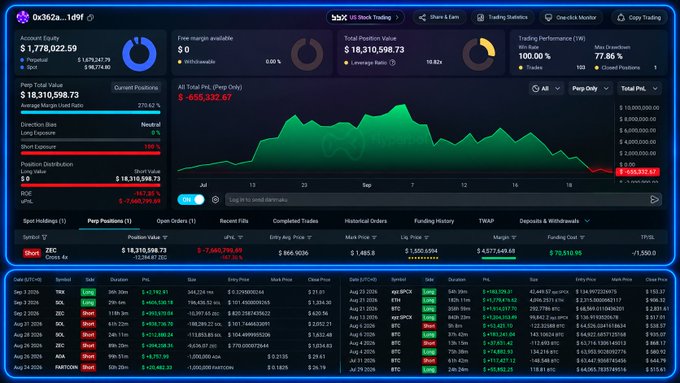Screen dimensions: 680x383
Task: Sort by Liq. Price column icon
Action: tap(426, 238)
